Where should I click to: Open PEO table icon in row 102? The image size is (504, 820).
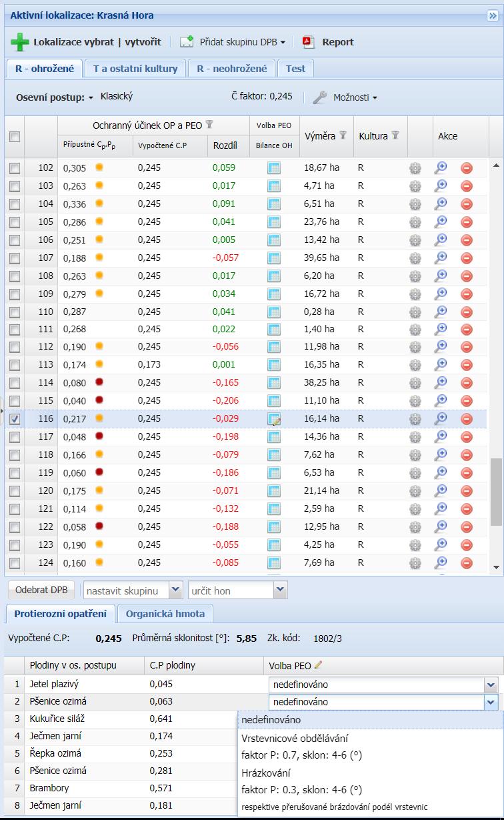(x=274, y=167)
